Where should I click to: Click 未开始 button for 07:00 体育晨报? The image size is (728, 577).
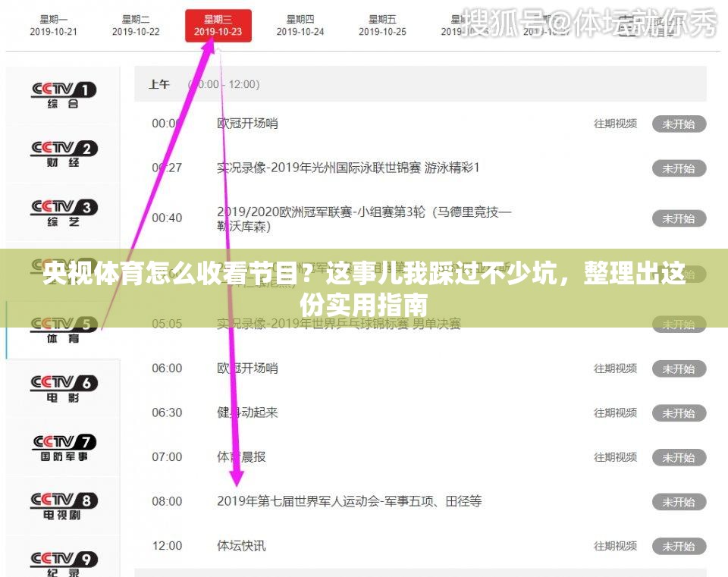coord(679,457)
